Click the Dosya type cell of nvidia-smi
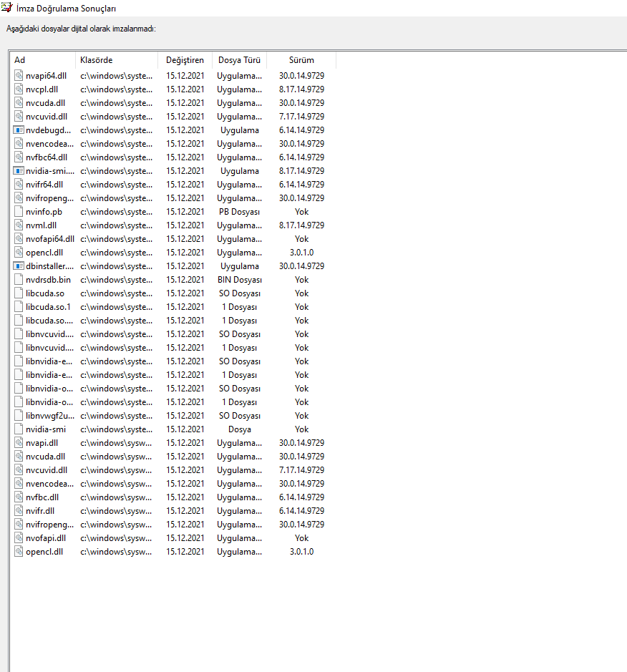This screenshot has width=627, height=672. (240, 429)
